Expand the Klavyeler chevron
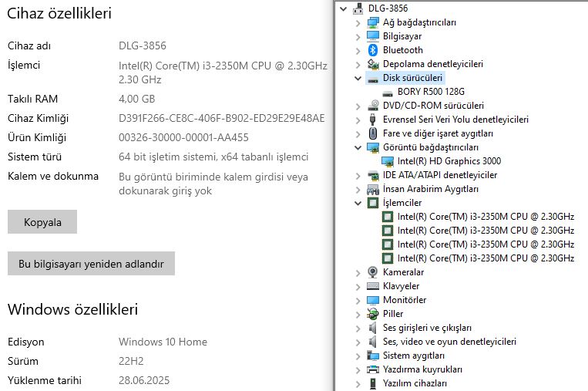Image resolution: width=588 pixels, height=391 pixels. click(358, 287)
